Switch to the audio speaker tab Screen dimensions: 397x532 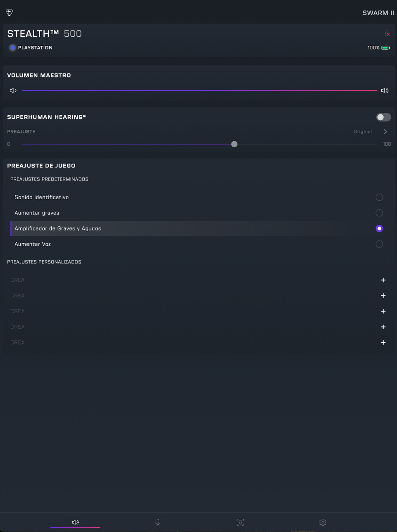click(75, 522)
